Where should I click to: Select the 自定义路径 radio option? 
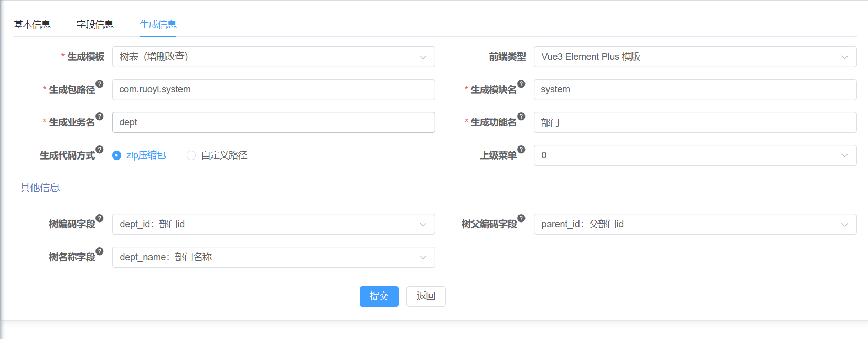[217, 155]
